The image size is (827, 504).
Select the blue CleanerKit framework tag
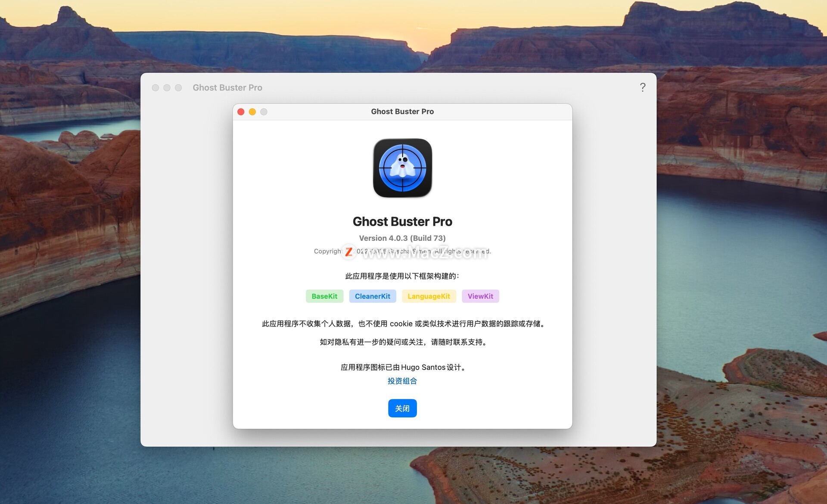click(x=372, y=296)
